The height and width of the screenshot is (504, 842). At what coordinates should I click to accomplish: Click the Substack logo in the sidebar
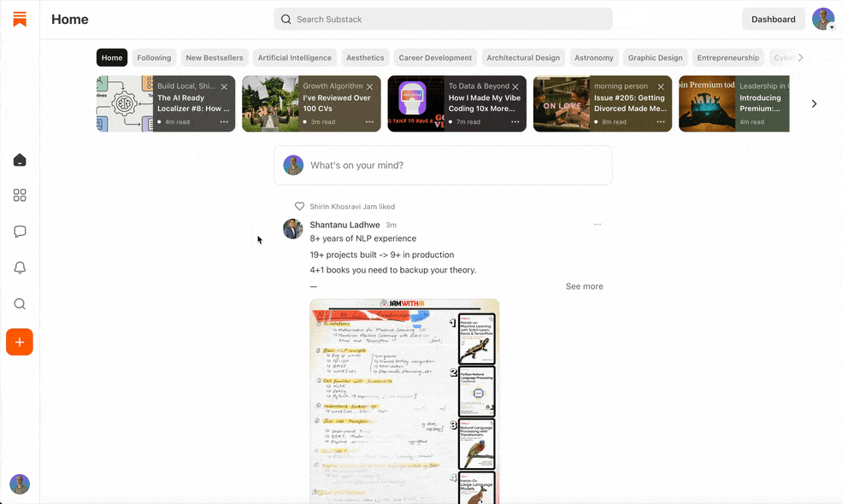coord(20,20)
